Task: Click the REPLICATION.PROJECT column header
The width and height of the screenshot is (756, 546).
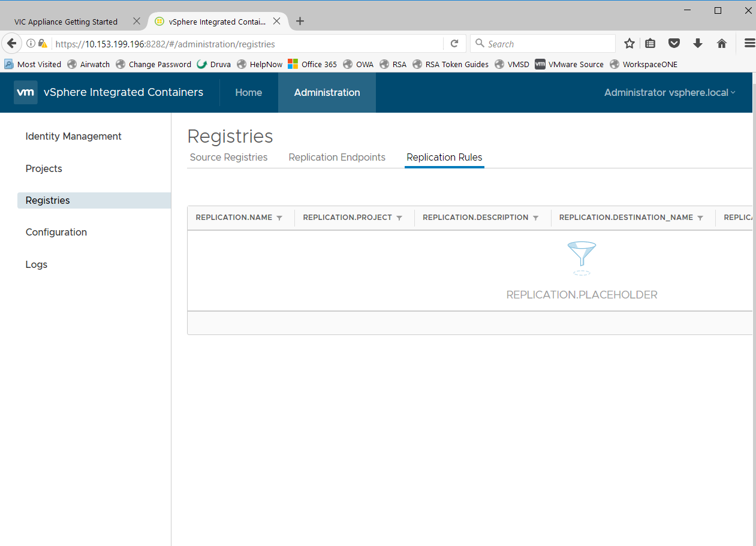Action: click(x=347, y=218)
